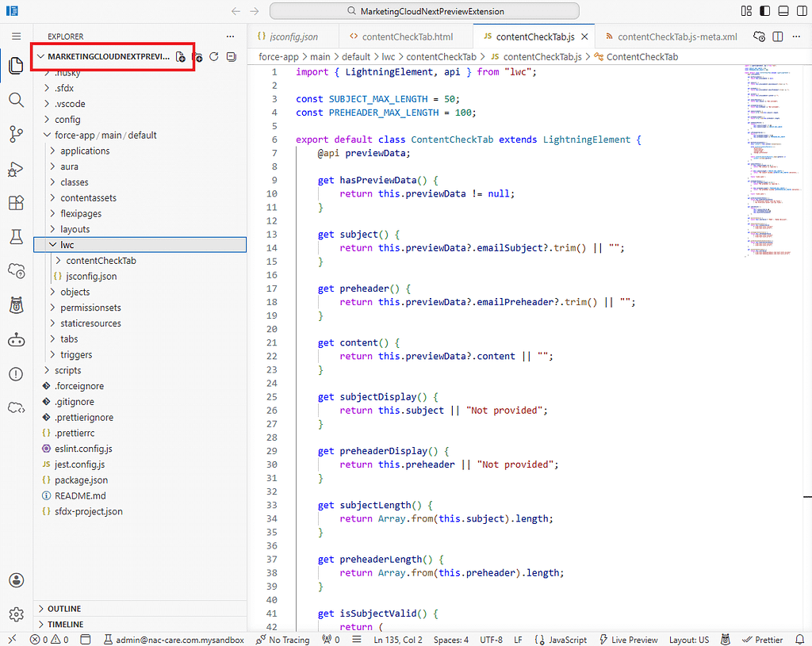This screenshot has height=646, width=812.
Task: Open Source Control view
Action: pyautogui.click(x=16, y=134)
